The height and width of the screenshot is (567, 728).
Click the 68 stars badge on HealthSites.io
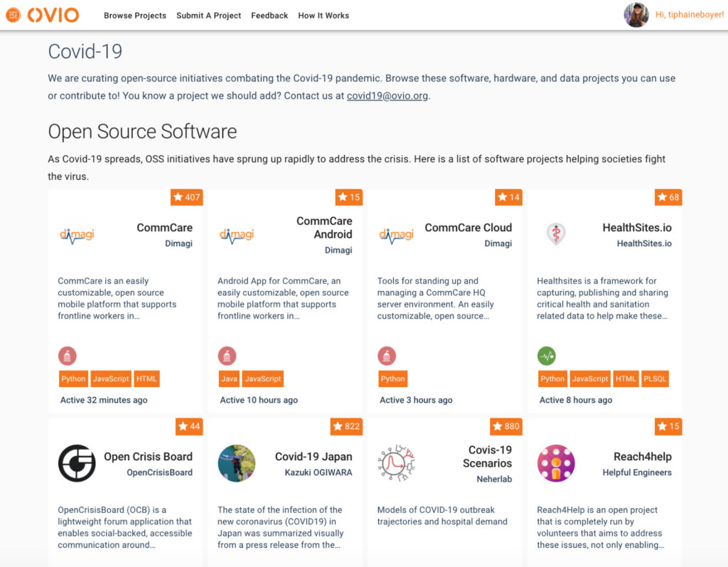(668, 197)
